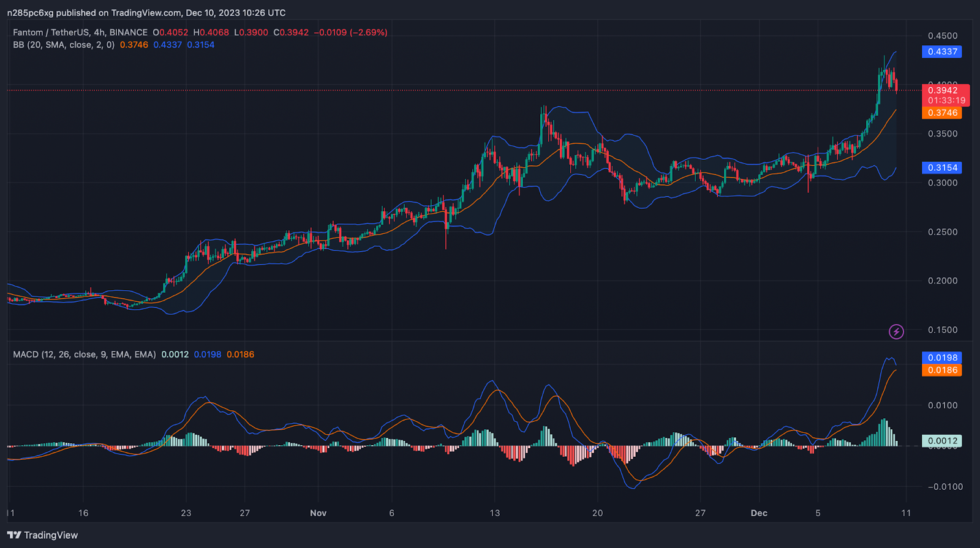
Task: Click the MACD legend value 0.0198
Action: coord(208,355)
